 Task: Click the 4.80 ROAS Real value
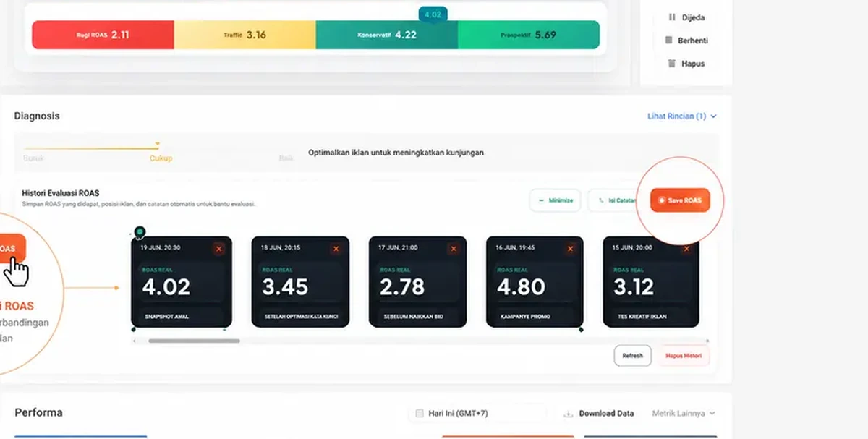click(521, 287)
